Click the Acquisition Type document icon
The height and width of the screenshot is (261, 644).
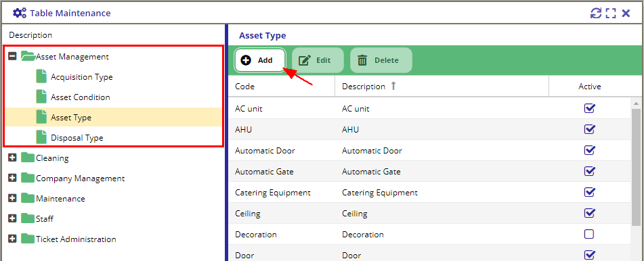click(x=41, y=76)
